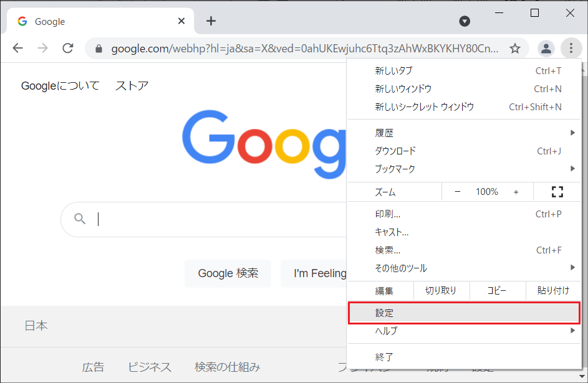Click コピー in the edit row
Screen dimensions: 588x383
pyautogui.click(x=497, y=291)
